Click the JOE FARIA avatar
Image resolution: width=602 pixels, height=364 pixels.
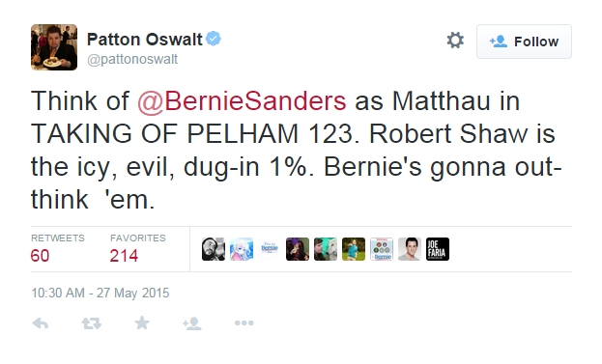(438, 249)
